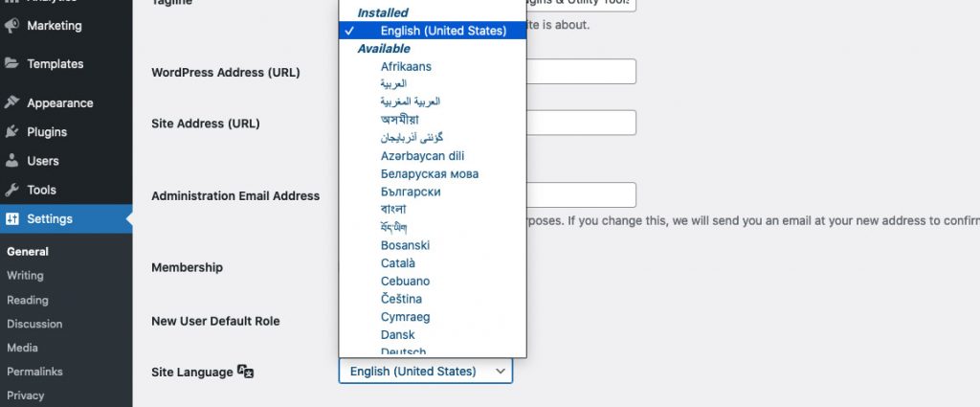This screenshot has width=980, height=407.
Task: Open the Privacy settings link
Action: click(25, 396)
